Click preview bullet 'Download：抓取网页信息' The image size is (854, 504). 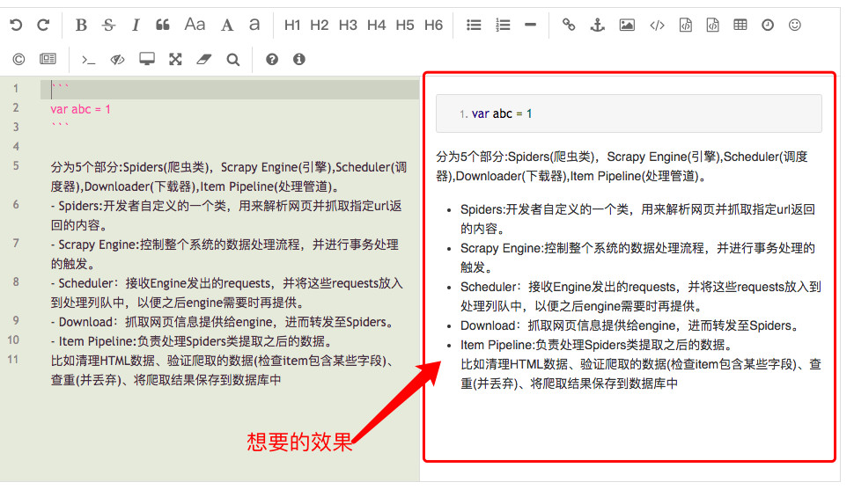[632, 325]
